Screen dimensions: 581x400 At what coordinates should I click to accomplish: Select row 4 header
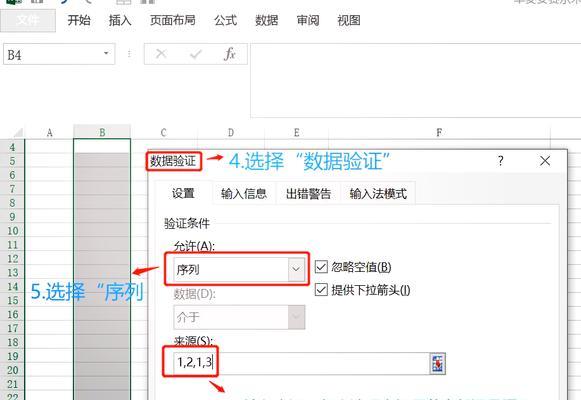pyautogui.click(x=12, y=147)
